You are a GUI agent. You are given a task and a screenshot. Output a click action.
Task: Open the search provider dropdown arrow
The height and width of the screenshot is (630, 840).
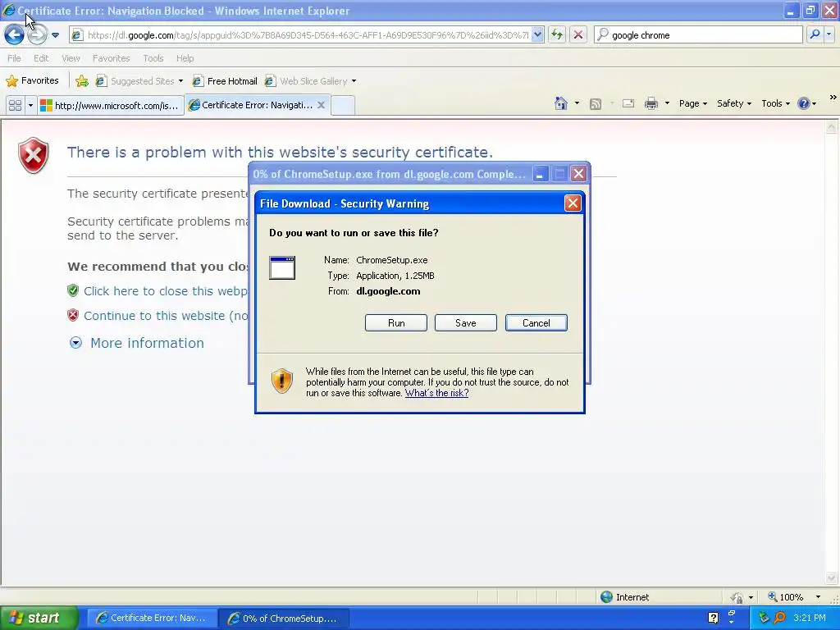(829, 34)
